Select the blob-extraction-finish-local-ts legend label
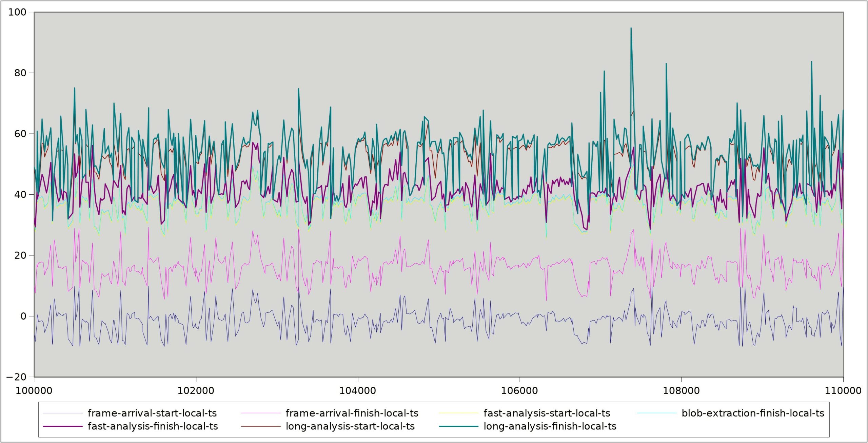 753,413
